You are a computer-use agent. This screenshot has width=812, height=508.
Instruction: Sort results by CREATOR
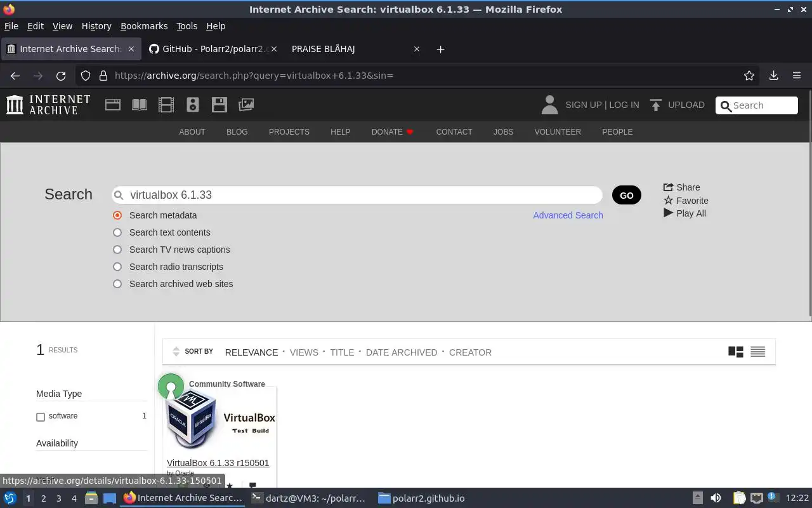click(x=470, y=352)
